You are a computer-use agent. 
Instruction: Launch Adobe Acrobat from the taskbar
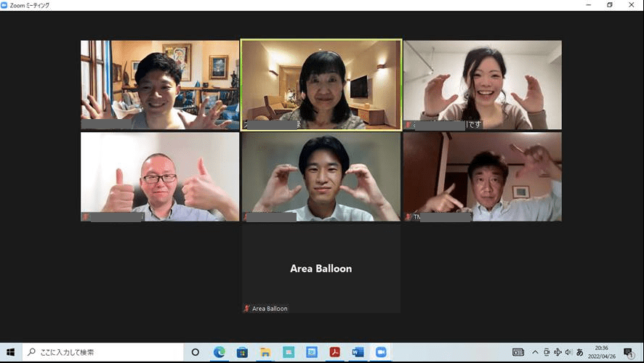coord(334,352)
